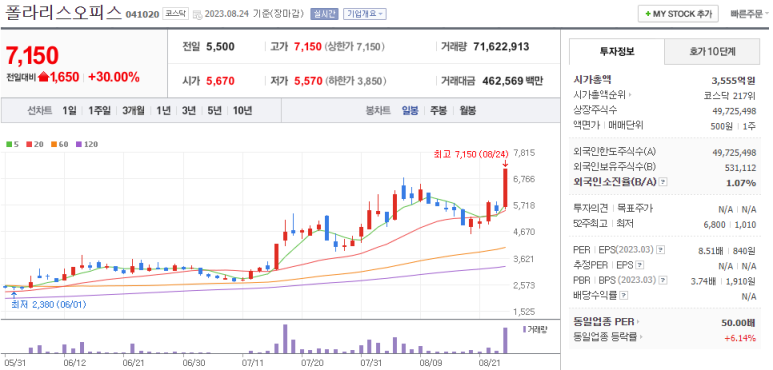Select the 주봉 candlestick chart

click(438, 110)
